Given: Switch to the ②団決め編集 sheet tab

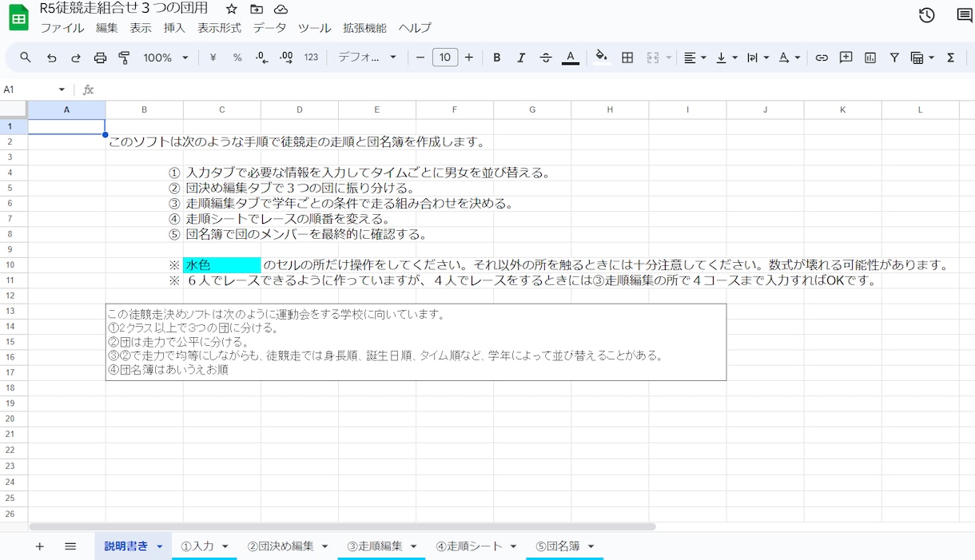Looking at the screenshot, I should pyautogui.click(x=280, y=546).
